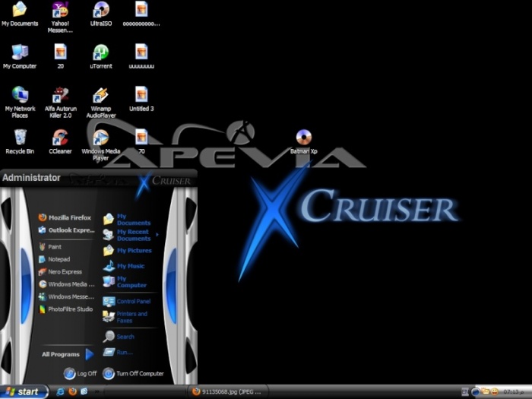Screen dimensions: 532x399
Task: Open Mozilla Firefox from the Start menu
Action: click(x=65, y=217)
